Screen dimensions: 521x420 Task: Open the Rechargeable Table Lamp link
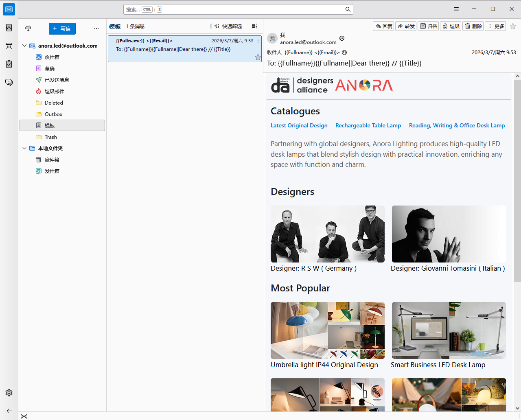(x=368, y=125)
